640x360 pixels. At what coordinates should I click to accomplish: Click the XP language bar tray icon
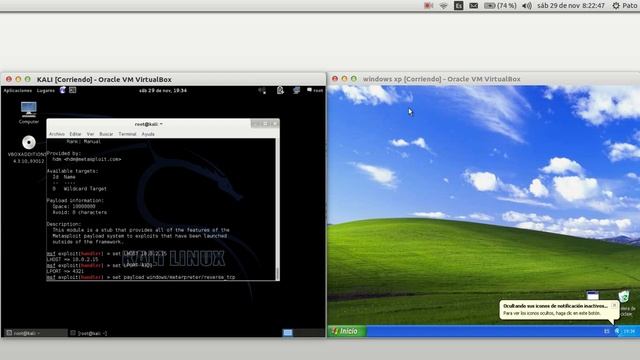click(x=607, y=331)
